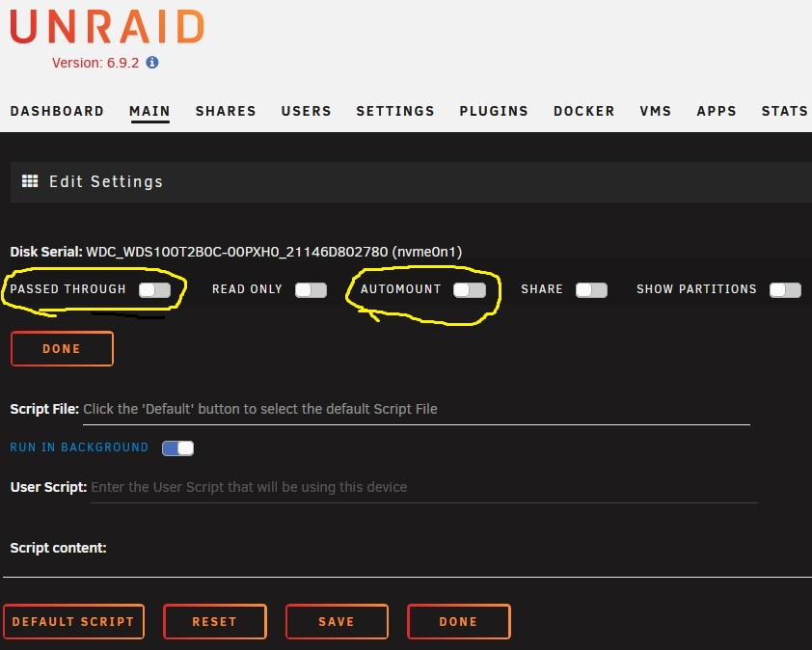Toggle the Passed Through switch

(154, 289)
